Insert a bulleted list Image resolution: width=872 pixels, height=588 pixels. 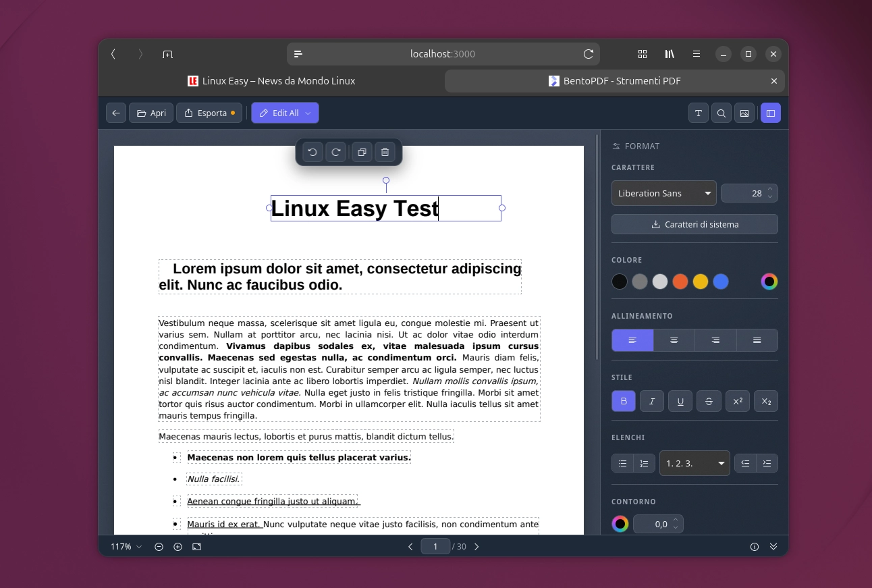pyautogui.click(x=623, y=463)
